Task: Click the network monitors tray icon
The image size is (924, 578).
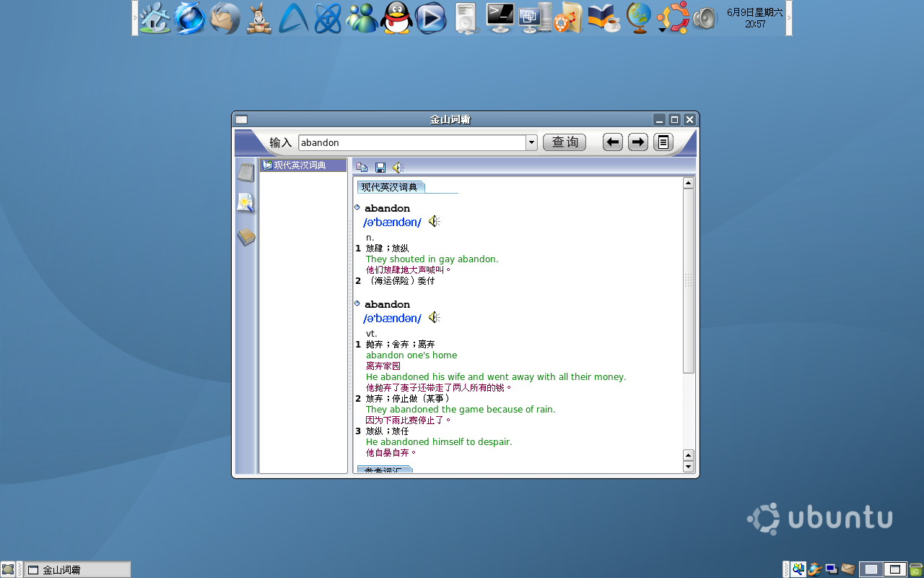Action: click(832, 569)
